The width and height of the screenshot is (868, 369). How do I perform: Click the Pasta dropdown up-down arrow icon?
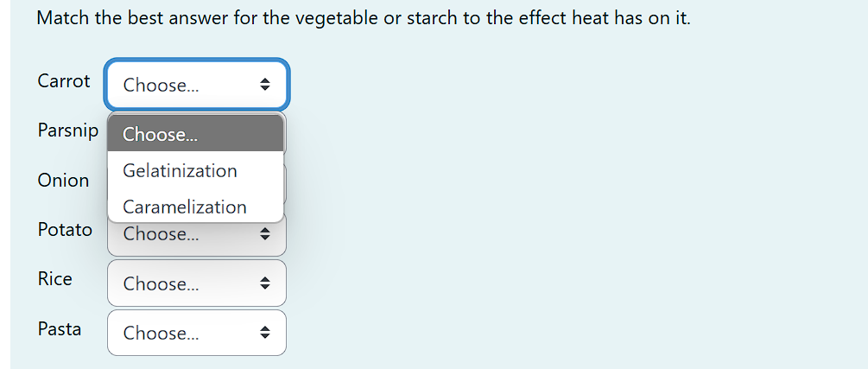point(265,333)
